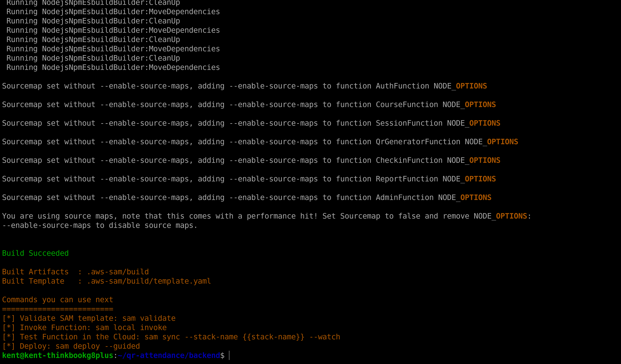
Task: Click the sam local invoke command suggestion
Action: (131, 328)
